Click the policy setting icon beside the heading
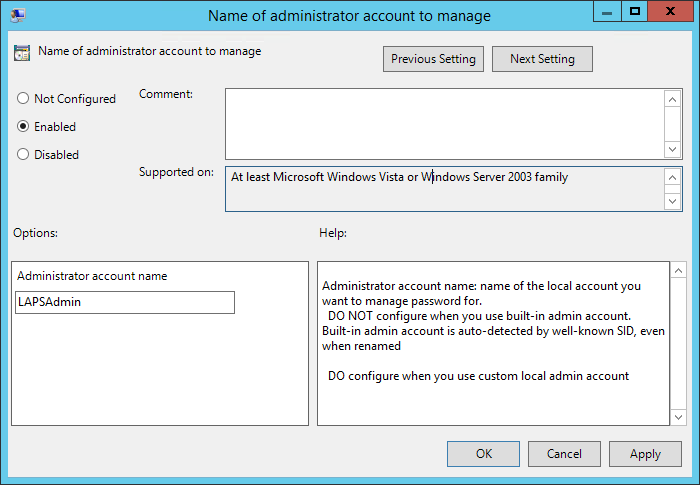 pyautogui.click(x=22, y=53)
